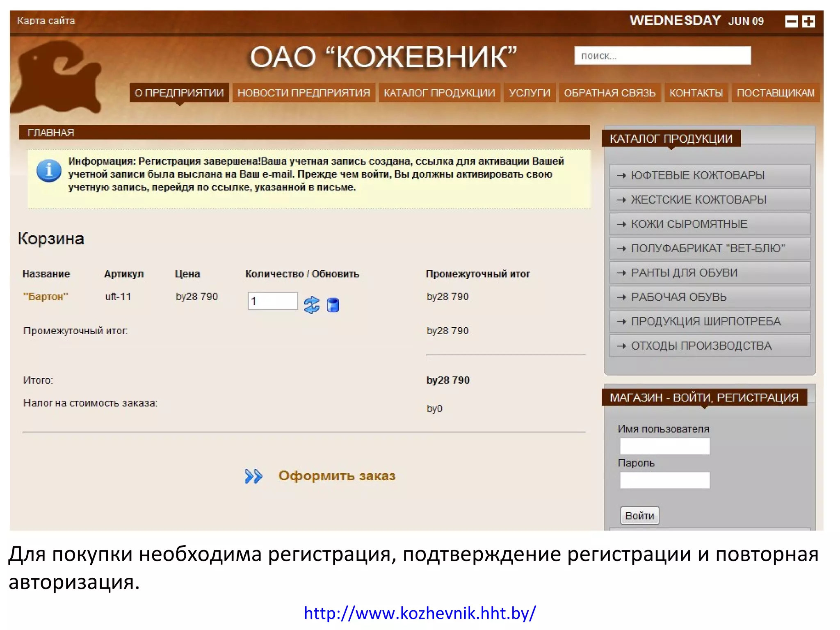Click the Артикул column header
The width and height of the screenshot is (840, 630).
(124, 274)
